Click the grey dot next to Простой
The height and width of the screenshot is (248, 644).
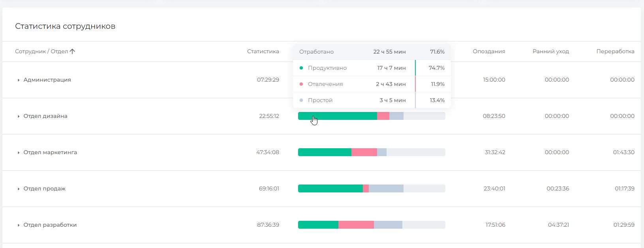[x=301, y=100]
